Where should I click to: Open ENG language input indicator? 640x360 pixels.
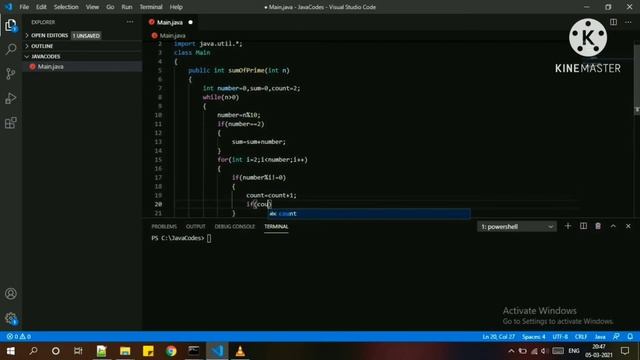pyautogui.click(x=573, y=351)
